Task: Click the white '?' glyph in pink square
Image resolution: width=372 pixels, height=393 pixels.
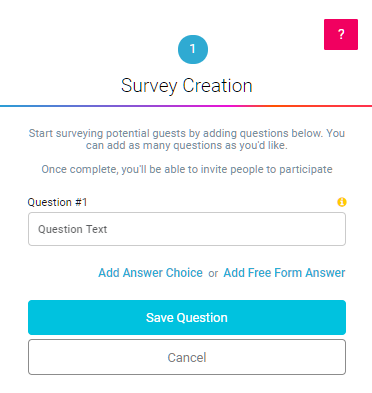Action: 341,34
